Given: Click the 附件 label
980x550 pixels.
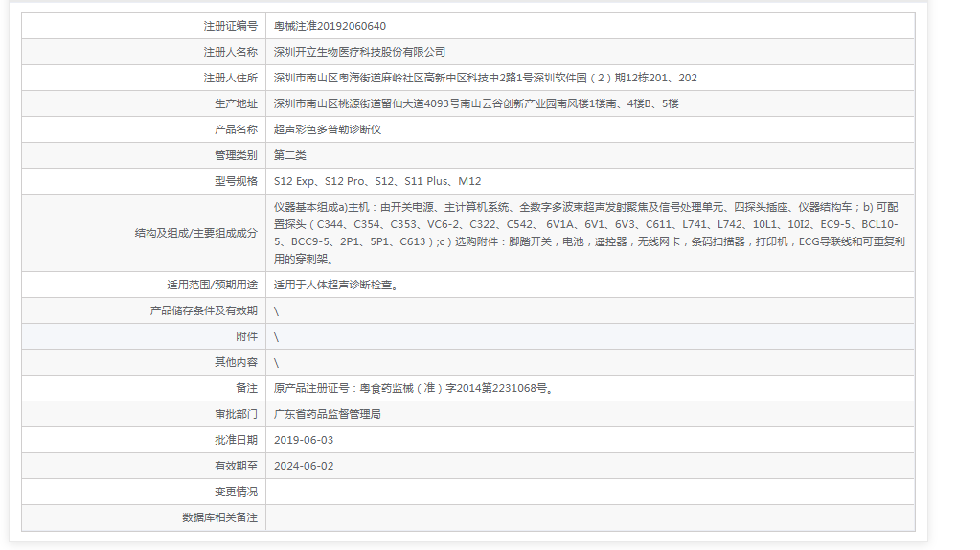Looking at the screenshot, I should (x=246, y=336).
